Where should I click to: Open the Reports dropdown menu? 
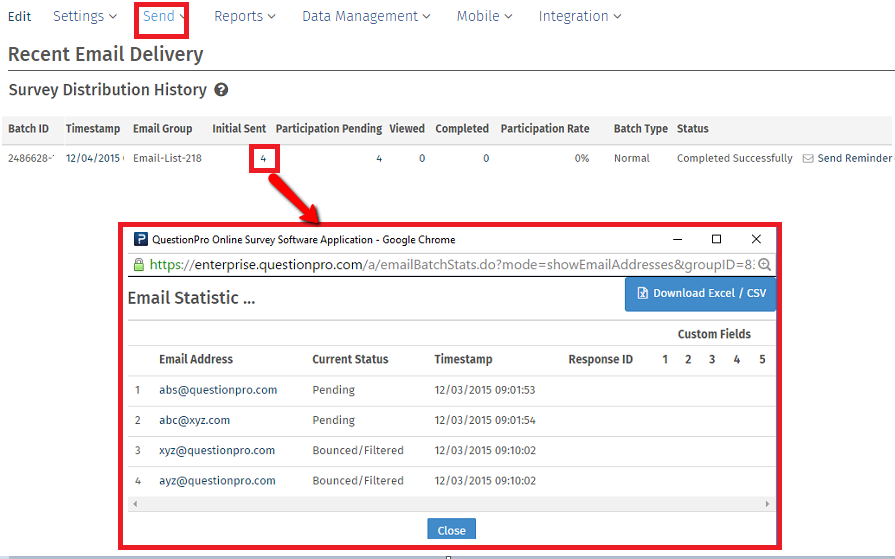(244, 16)
